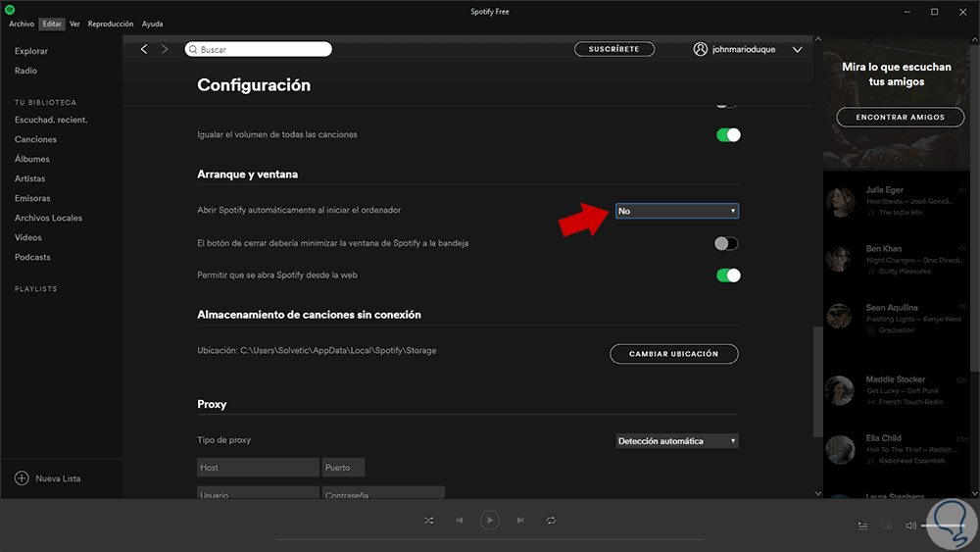Open Julia Eger's friend avatar
Screen dimensions: 980x552
[840, 201]
